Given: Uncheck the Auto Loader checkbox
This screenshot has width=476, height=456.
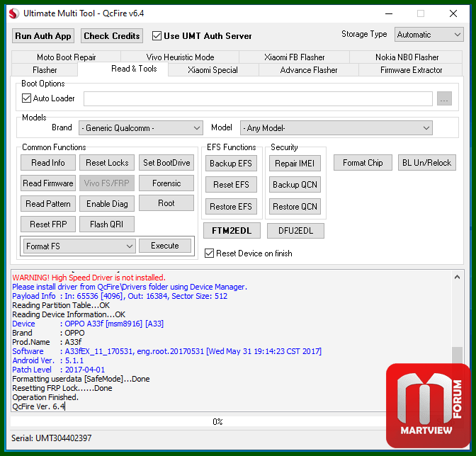Looking at the screenshot, I should [x=26, y=98].
